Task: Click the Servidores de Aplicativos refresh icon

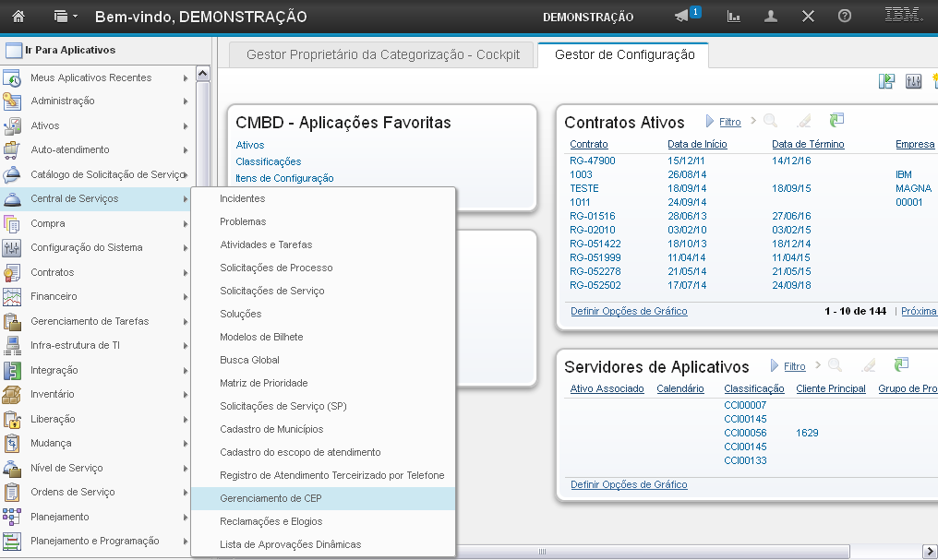Action: pos(901,365)
